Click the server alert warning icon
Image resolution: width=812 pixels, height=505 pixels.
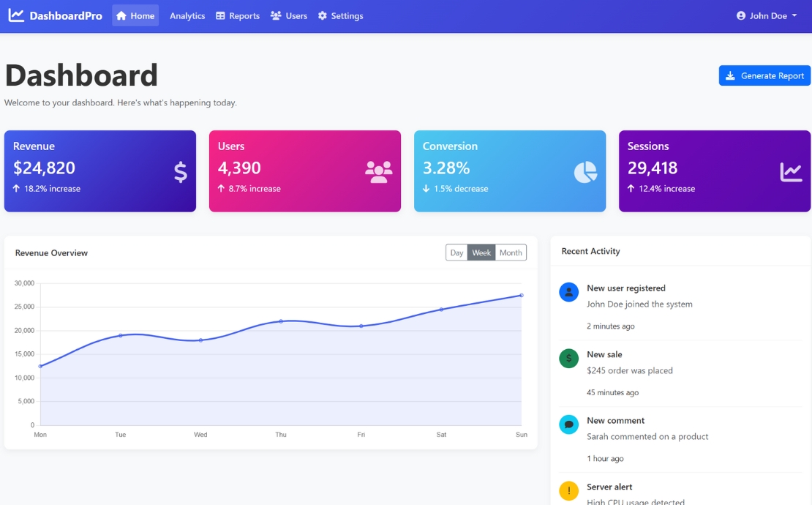pos(568,490)
